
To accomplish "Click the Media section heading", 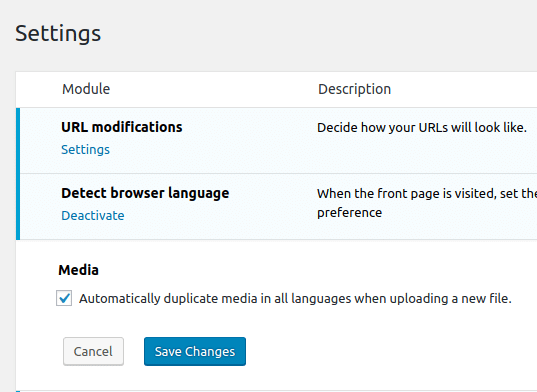I will [78, 270].
